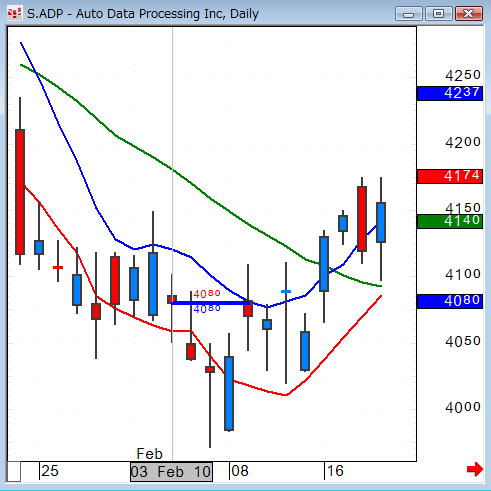Click the '08' date marker on time axis
The image size is (491, 491).
[240, 471]
